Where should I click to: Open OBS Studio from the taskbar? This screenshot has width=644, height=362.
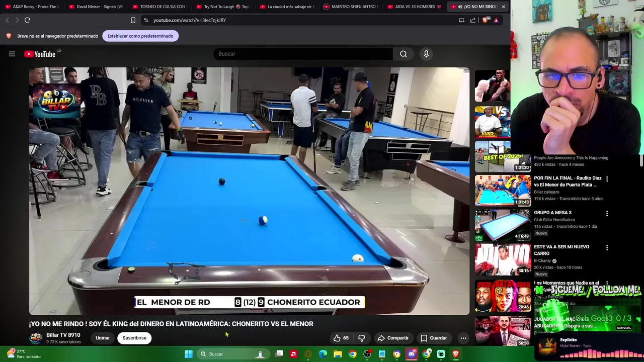tap(367, 354)
